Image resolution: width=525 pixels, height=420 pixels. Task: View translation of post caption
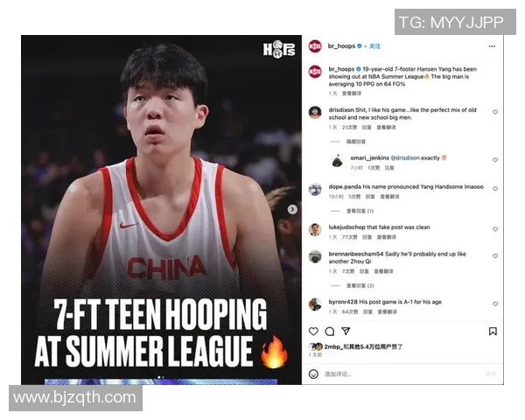point(352,94)
